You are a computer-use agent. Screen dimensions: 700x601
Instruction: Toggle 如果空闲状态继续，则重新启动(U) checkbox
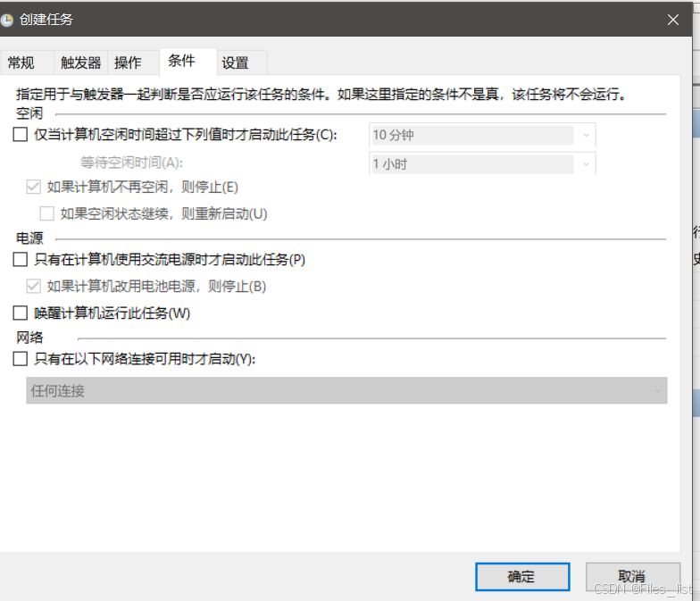pos(46,213)
